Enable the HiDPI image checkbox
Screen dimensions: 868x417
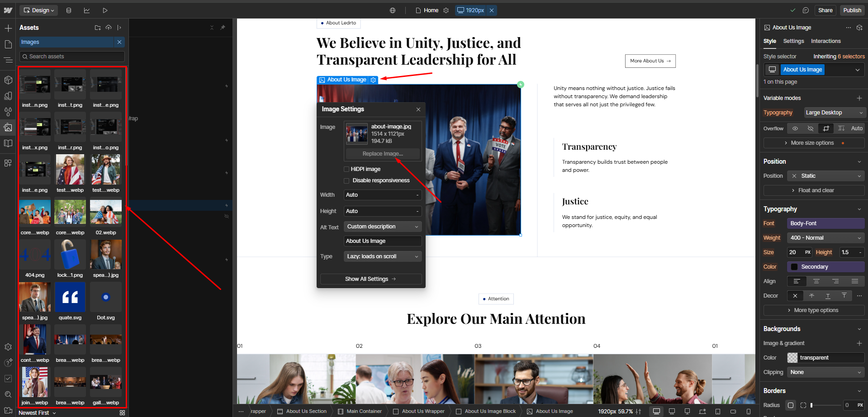click(346, 169)
